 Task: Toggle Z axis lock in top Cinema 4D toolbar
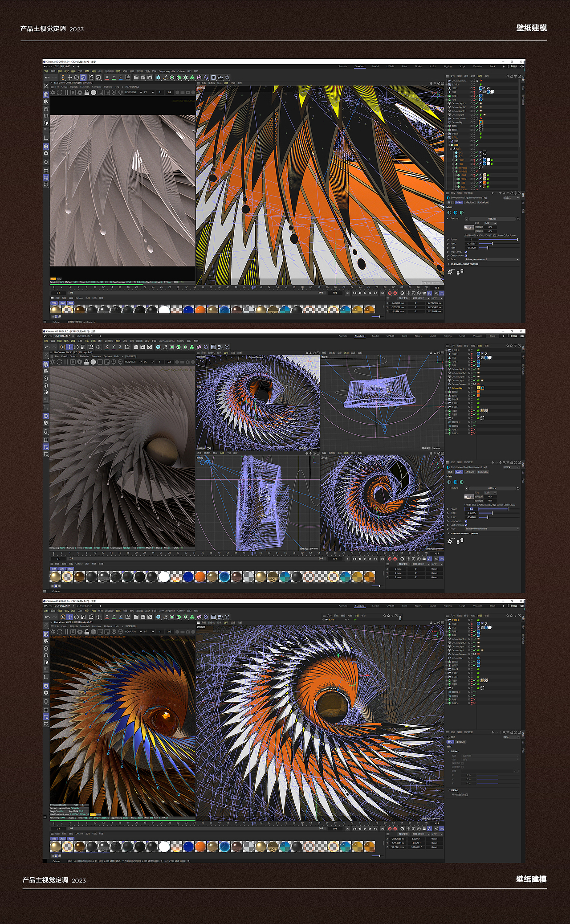121,78
